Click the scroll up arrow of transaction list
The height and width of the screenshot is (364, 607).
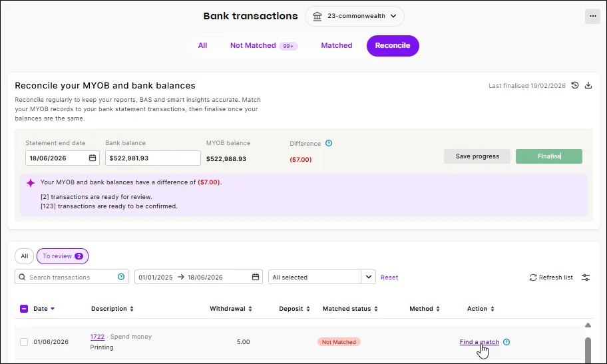click(x=588, y=325)
